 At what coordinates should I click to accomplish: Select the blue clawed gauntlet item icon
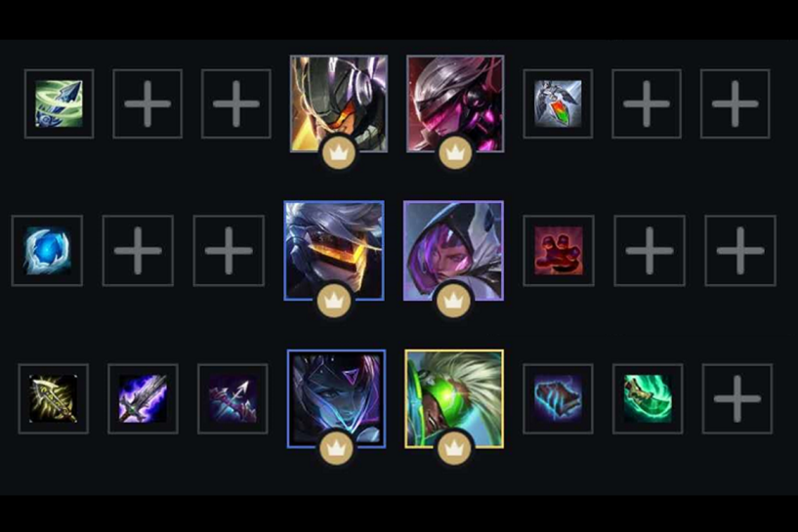coord(558,398)
